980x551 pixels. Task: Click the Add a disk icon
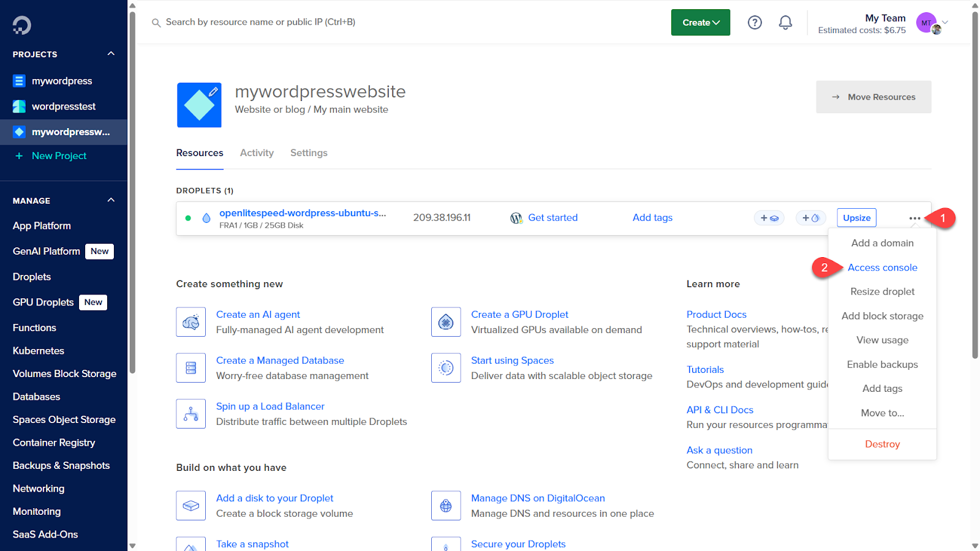point(191,506)
